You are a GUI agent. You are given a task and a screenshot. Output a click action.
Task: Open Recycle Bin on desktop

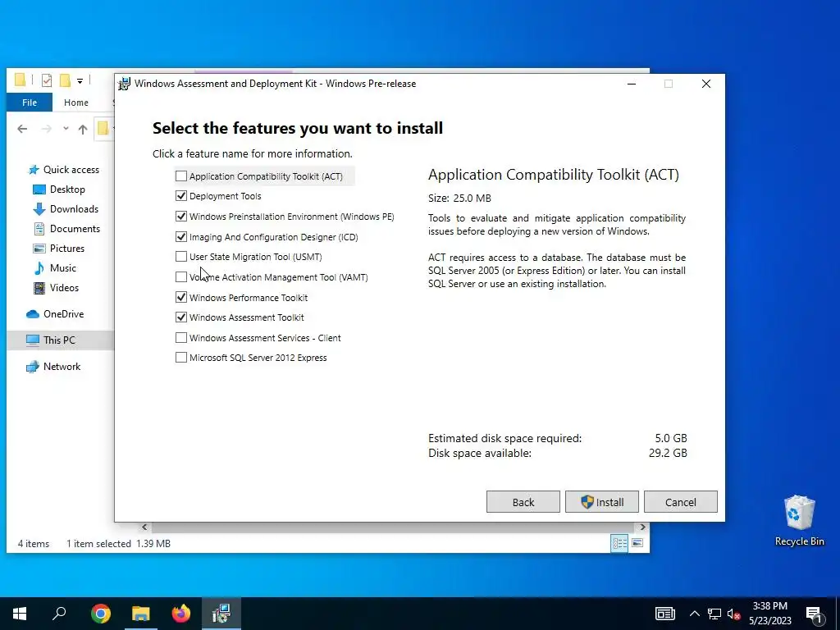pyautogui.click(x=799, y=519)
